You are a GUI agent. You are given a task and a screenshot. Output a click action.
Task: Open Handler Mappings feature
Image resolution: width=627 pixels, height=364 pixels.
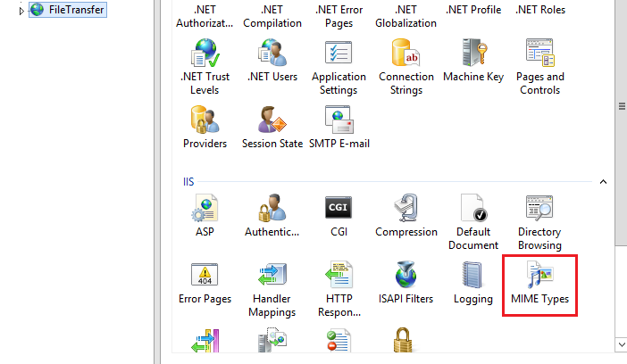[x=272, y=289]
